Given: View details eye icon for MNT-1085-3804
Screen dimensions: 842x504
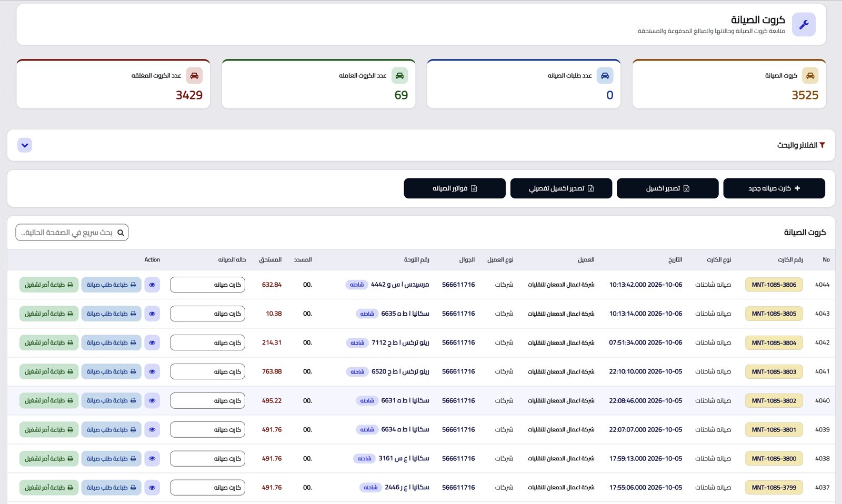Looking at the screenshot, I should tap(152, 342).
